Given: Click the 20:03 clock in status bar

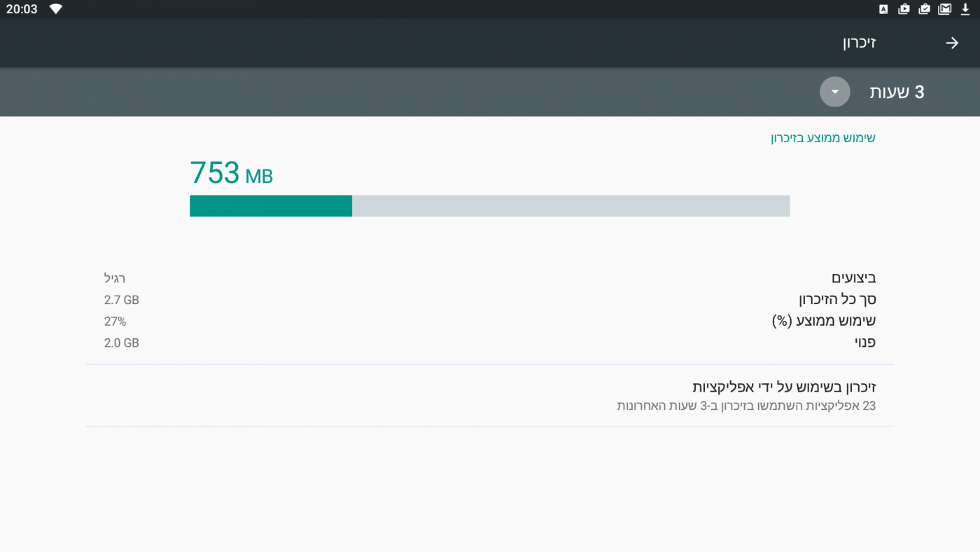Looking at the screenshot, I should [22, 9].
